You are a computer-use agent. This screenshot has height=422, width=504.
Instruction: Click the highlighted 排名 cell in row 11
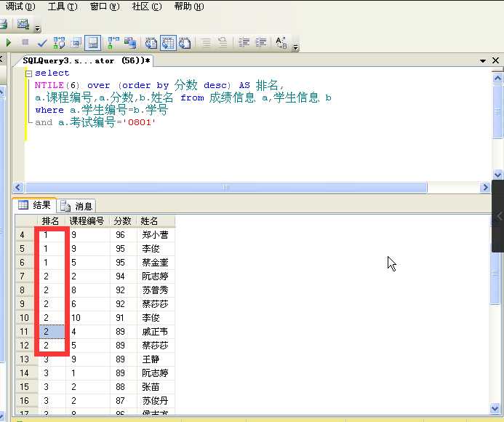[x=52, y=332]
